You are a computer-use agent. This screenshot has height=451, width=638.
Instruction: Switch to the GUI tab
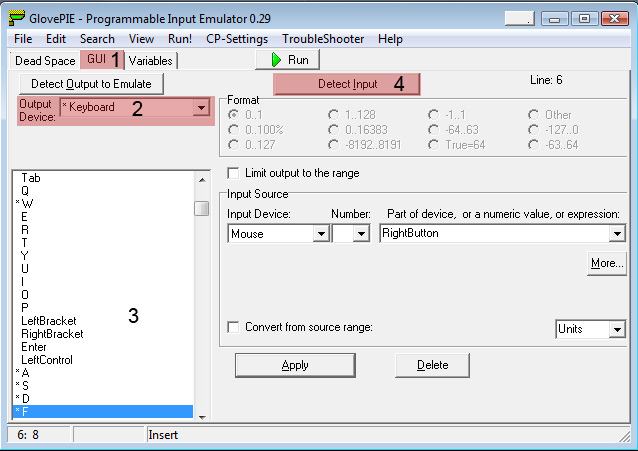pos(102,60)
